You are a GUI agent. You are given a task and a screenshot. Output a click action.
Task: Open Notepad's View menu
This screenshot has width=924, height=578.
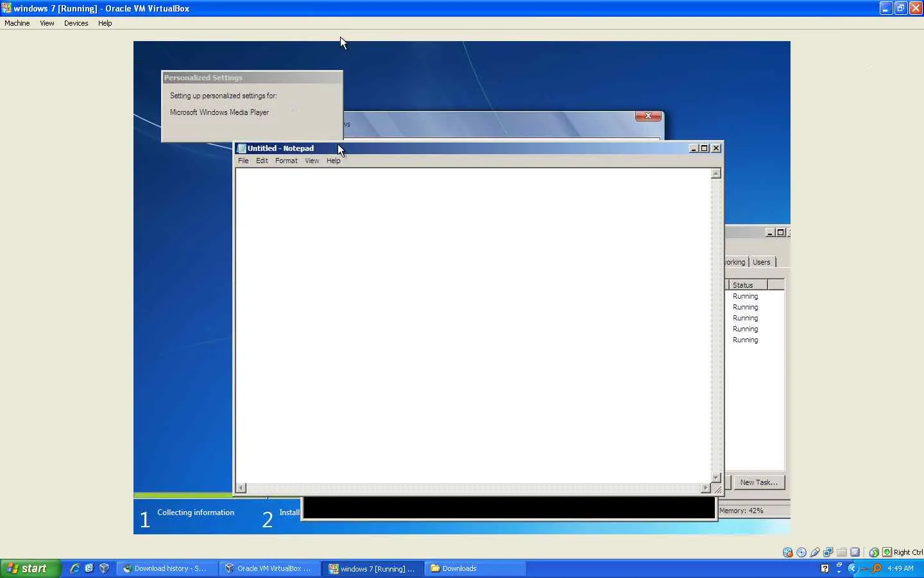point(312,161)
